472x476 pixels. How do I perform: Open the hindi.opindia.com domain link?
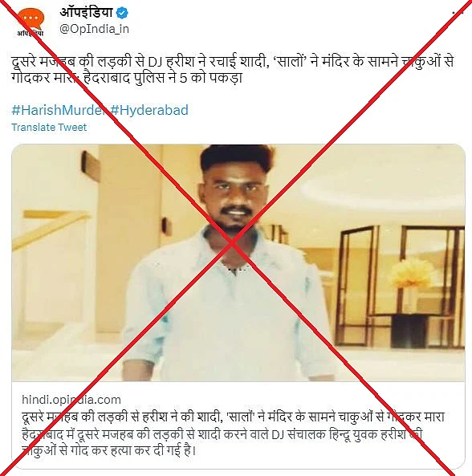click(x=71, y=400)
